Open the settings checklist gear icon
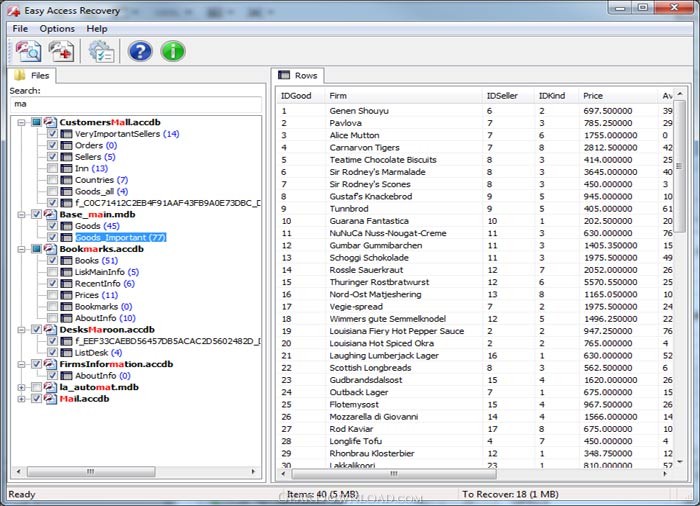Image resolution: width=700 pixels, height=506 pixels. (x=101, y=51)
